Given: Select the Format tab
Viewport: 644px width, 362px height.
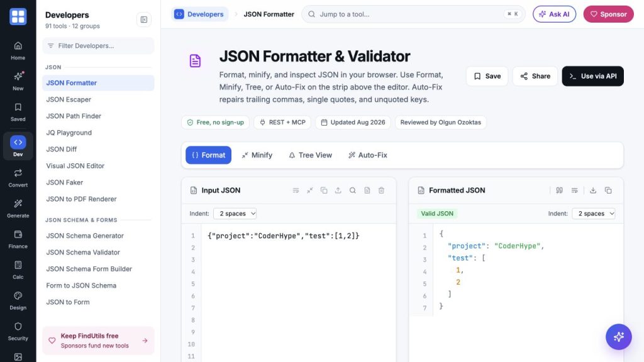Looking at the screenshot, I should (208, 155).
